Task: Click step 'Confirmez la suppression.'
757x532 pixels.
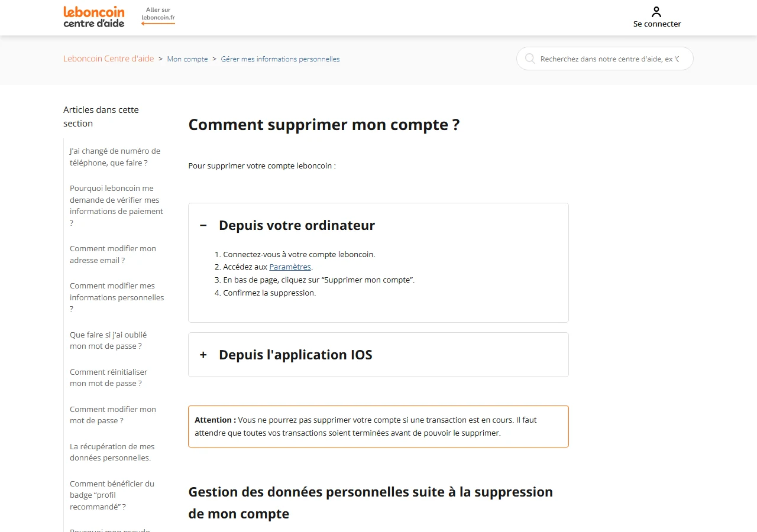Action: [270, 293]
